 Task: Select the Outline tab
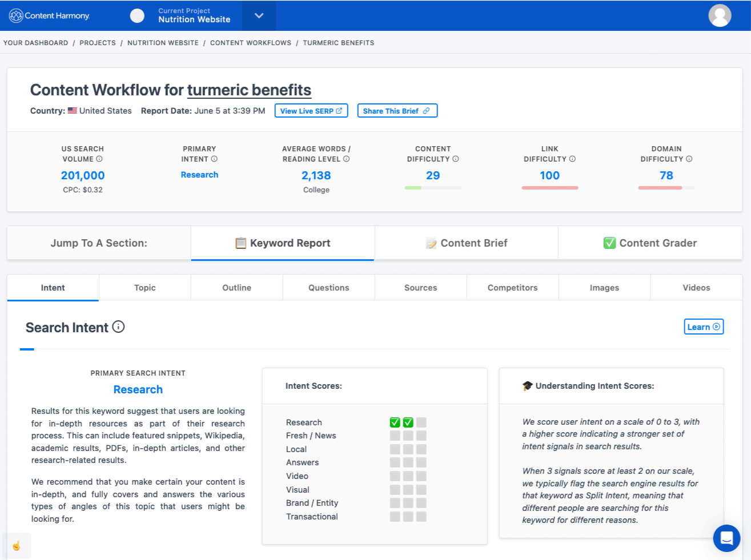click(236, 287)
